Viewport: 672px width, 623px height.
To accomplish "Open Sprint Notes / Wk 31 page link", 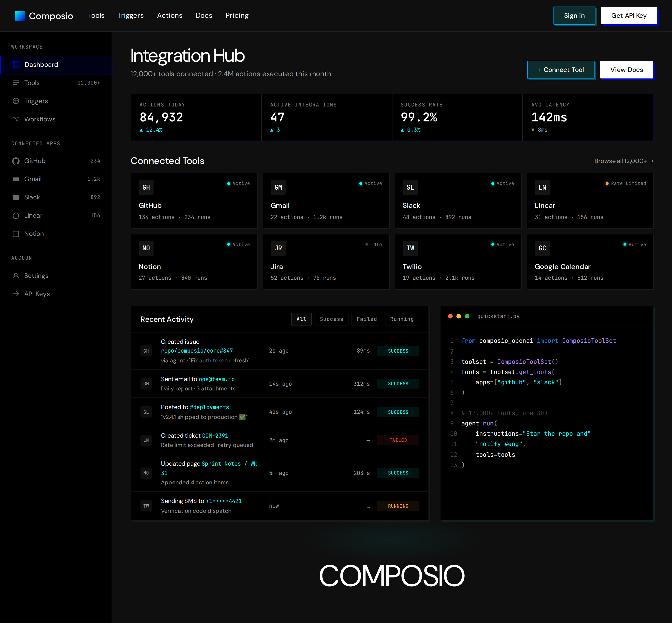I will click(209, 468).
